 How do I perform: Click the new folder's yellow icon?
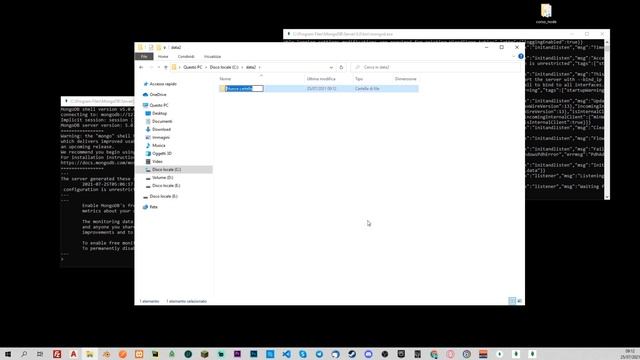[222, 89]
